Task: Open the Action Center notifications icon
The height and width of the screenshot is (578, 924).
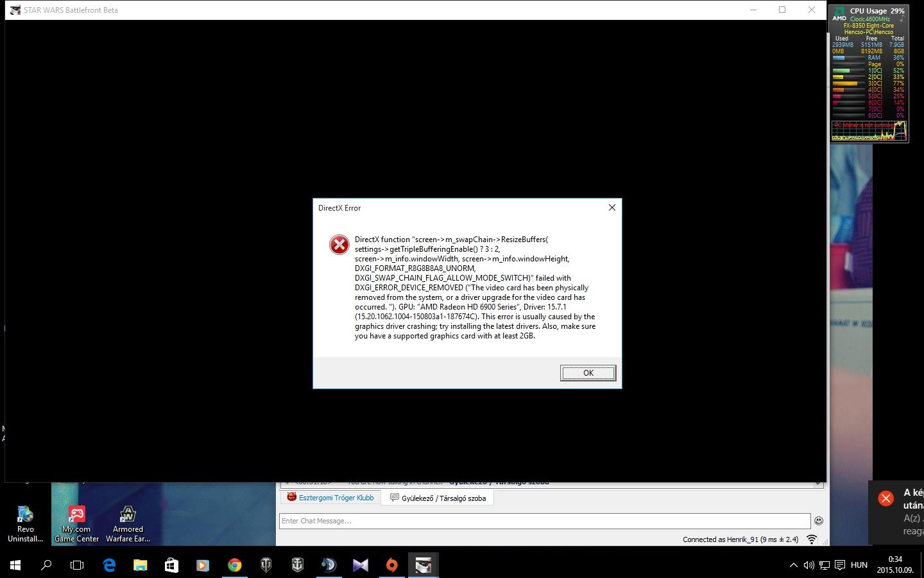Action: [x=840, y=565]
